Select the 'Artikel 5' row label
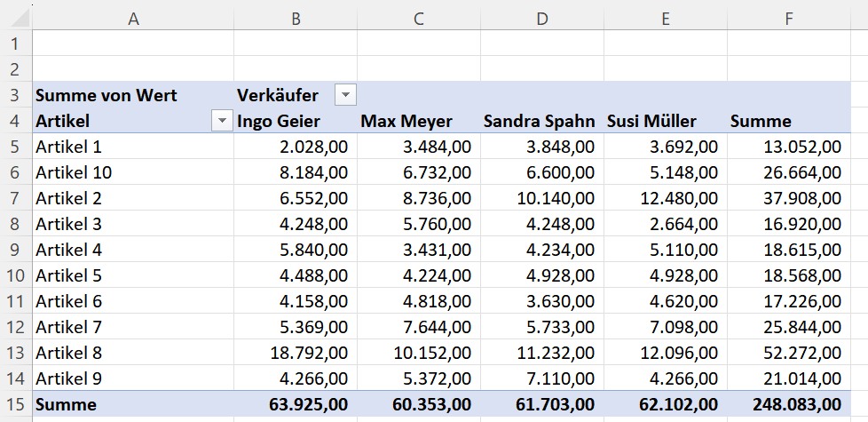 coord(69,275)
